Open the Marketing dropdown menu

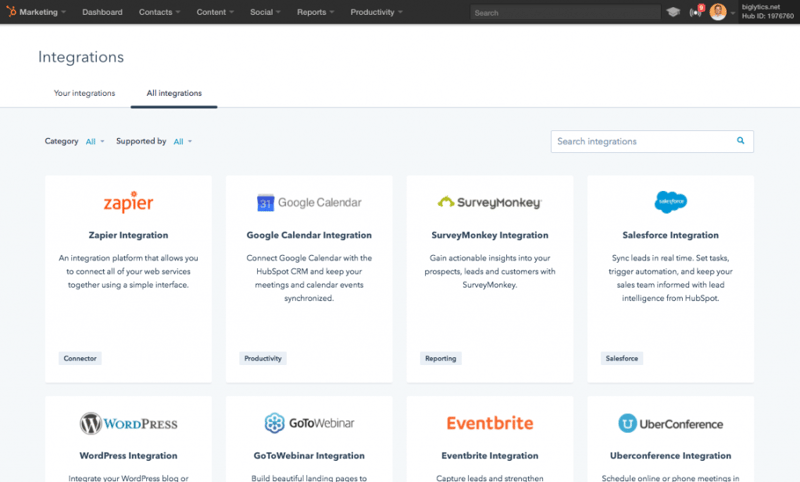click(x=43, y=12)
